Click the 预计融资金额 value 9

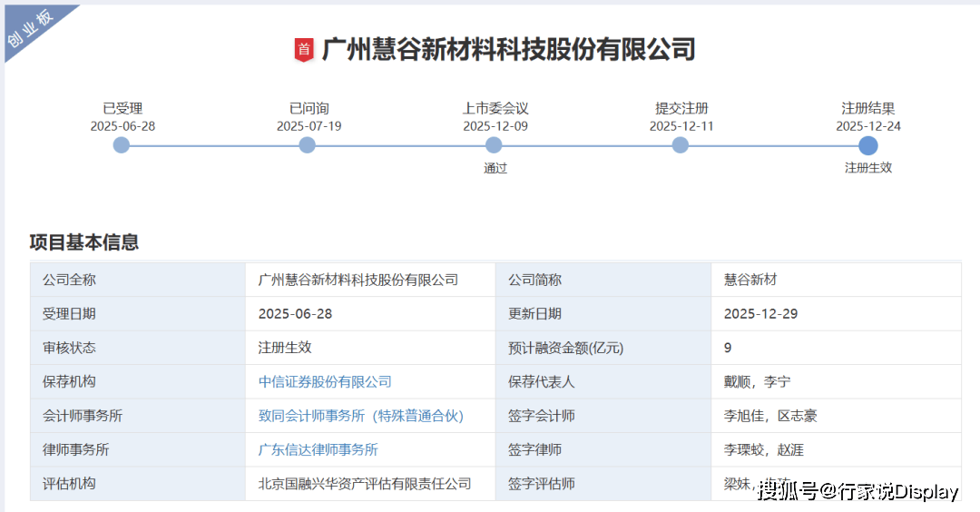click(x=728, y=348)
